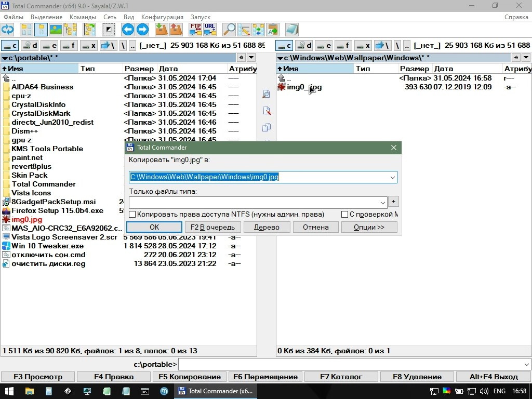
Task: Expand the 'Опции >>' button
Action: tap(369, 228)
